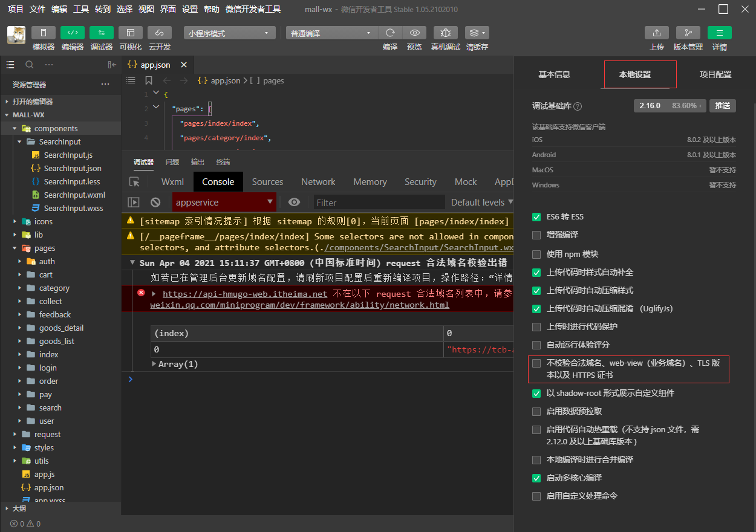This screenshot has height=532, width=756.
Task: Open the 设置 menu
Action: (x=190, y=9)
